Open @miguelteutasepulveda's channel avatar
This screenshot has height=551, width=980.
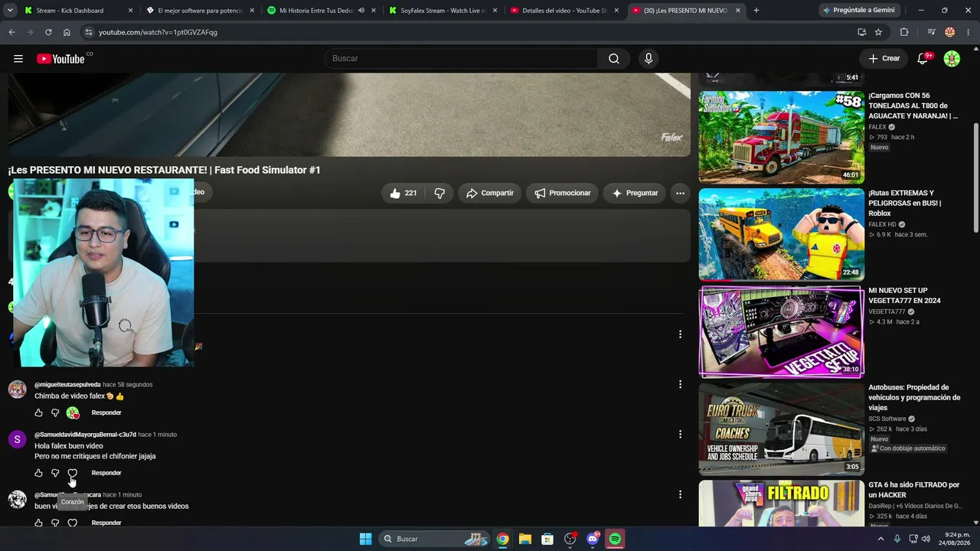coord(17,390)
